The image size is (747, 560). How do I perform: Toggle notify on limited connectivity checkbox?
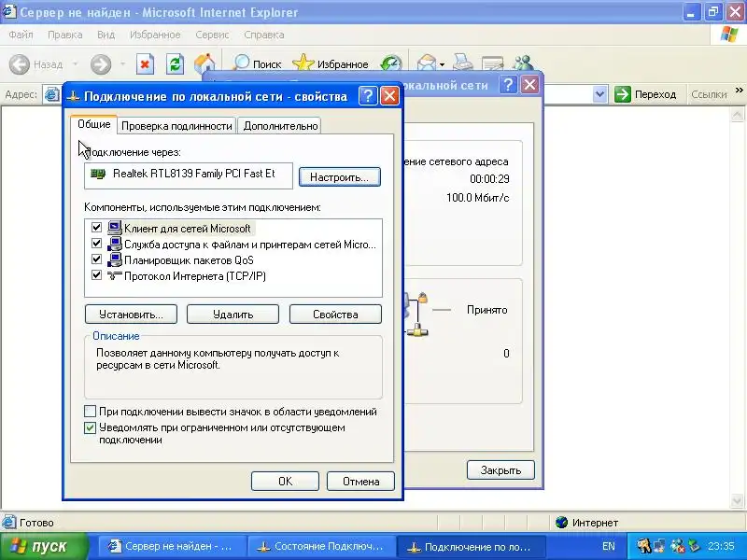[90, 427]
